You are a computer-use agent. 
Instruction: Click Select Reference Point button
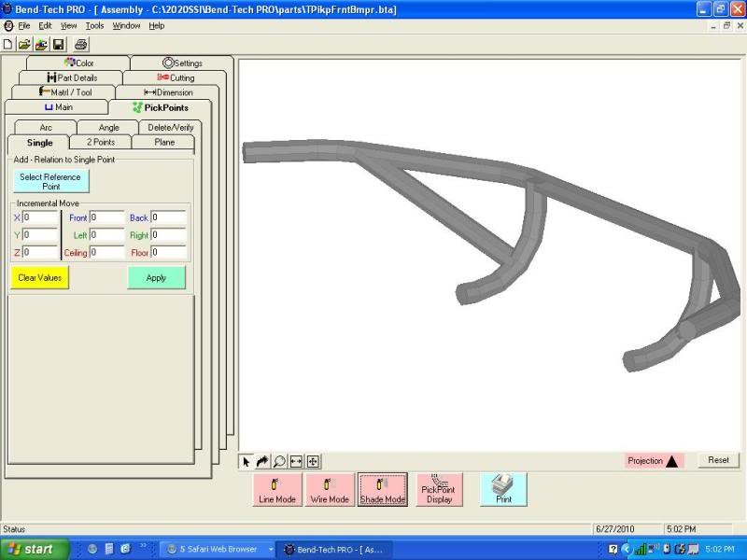tap(51, 181)
